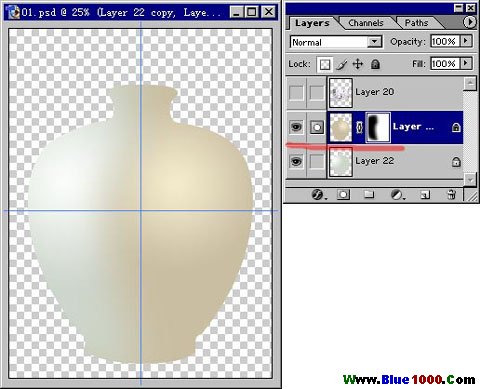Image resolution: width=480 pixels, height=389 pixels.
Task: Open the Normal blend mode dropdown
Action: tap(336, 42)
